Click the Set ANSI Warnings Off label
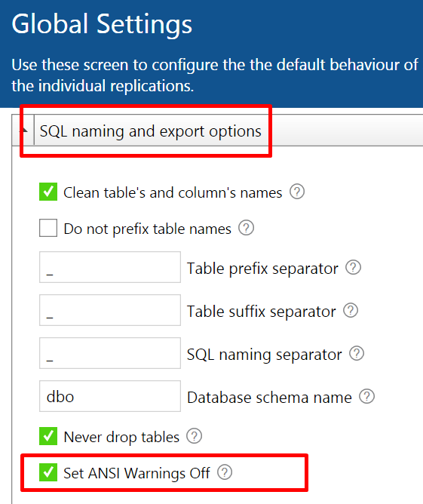The height and width of the screenshot is (504, 423). tap(136, 473)
